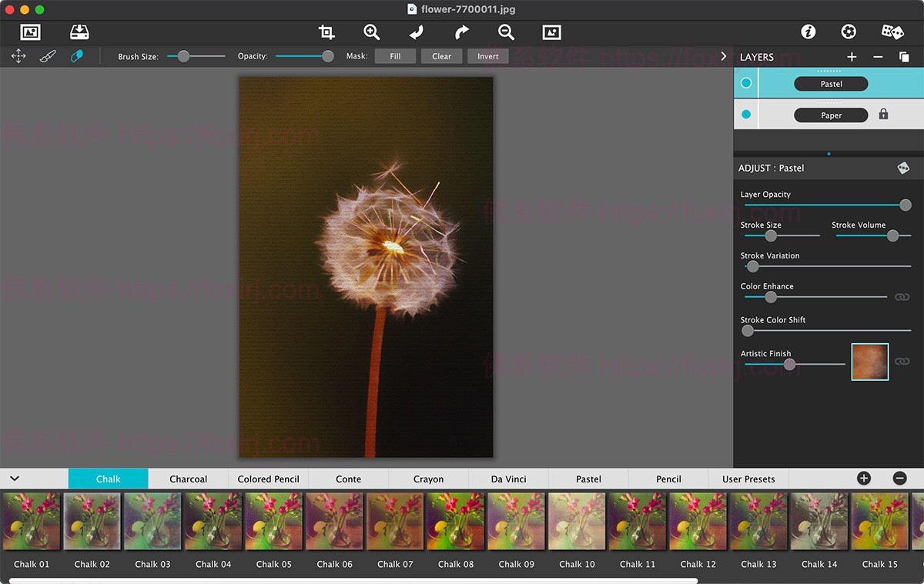Collapse the right panel with arrow

723,56
